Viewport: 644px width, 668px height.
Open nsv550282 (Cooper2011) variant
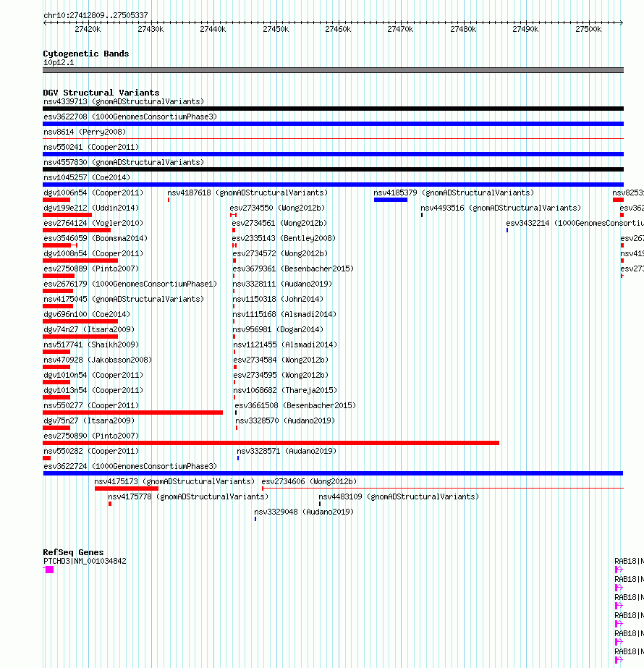click(x=91, y=451)
